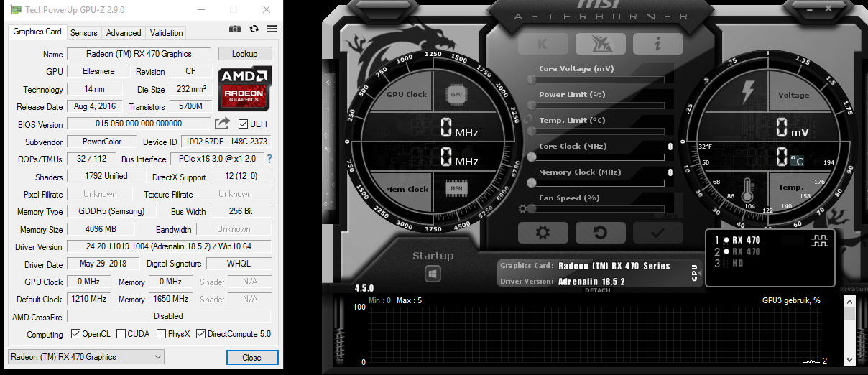Click the Temp. Limit slider
868x375 pixels.
coord(597,131)
